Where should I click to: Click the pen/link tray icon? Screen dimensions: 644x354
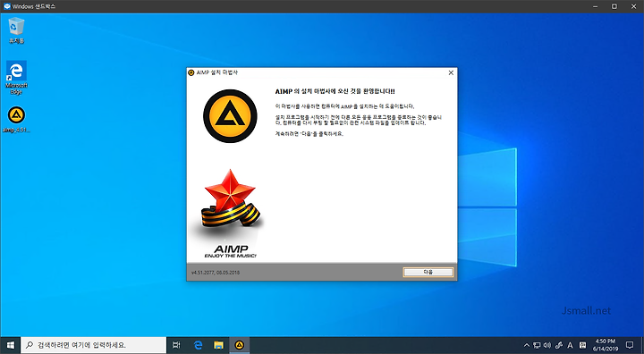(x=558, y=345)
